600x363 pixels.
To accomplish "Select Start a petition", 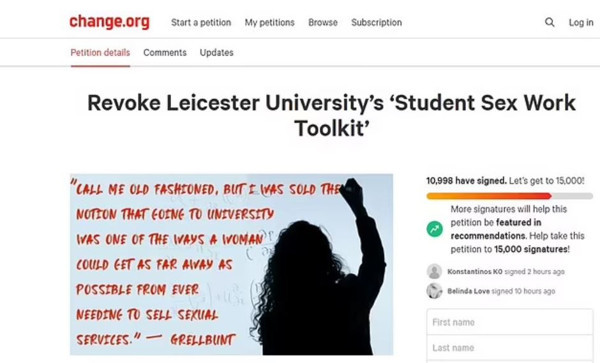I will (201, 23).
